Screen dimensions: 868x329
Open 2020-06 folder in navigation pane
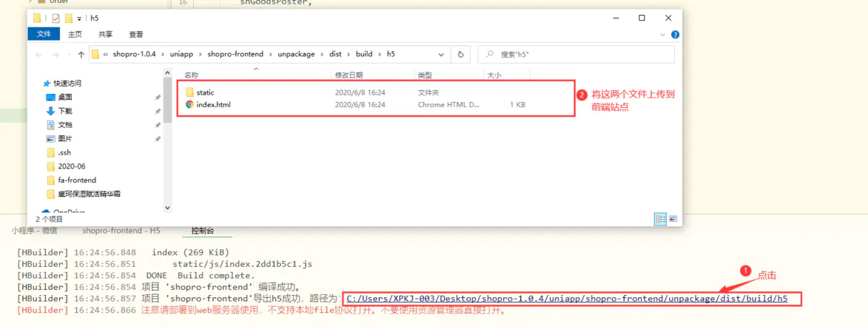[71, 166]
